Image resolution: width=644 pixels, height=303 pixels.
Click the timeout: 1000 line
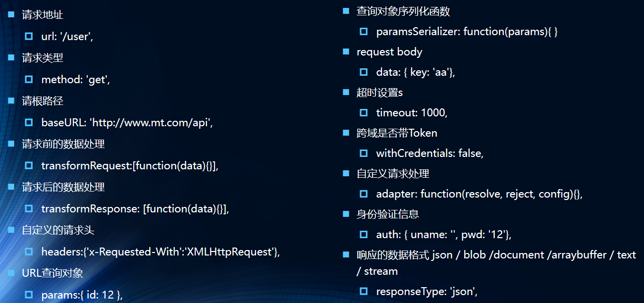(x=412, y=113)
